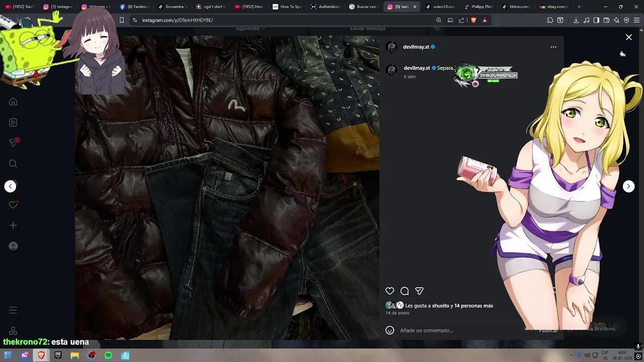The height and width of the screenshot is (362, 644).
Task: Open Epic Games launcher from taskbar
Action: coord(58,355)
